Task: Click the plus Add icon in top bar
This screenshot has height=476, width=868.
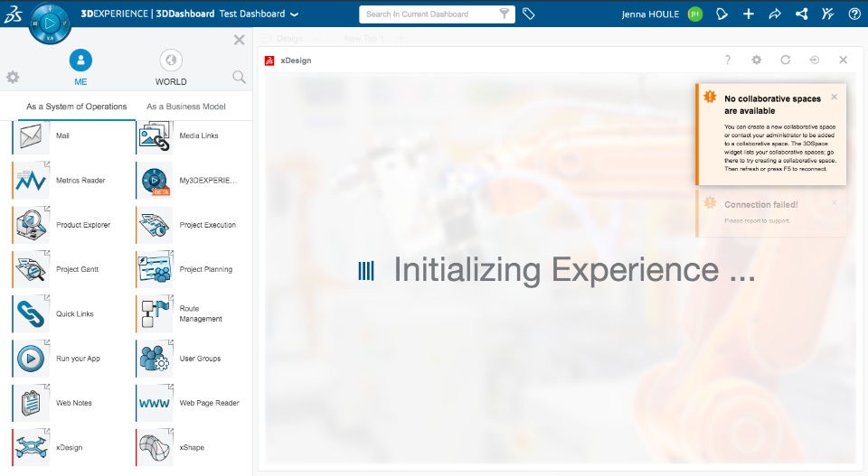Action: pyautogui.click(x=749, y=14)
